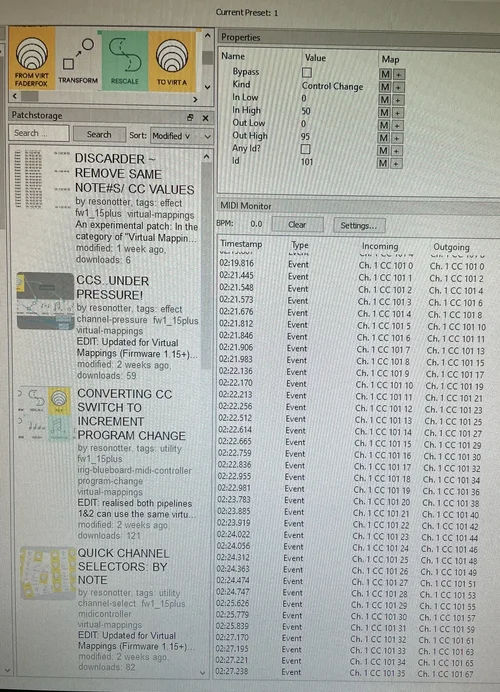The height and width of the screenshot is (692, 500).
Task: Click plus map button for In Low
Action: click(x=398, y=100)
